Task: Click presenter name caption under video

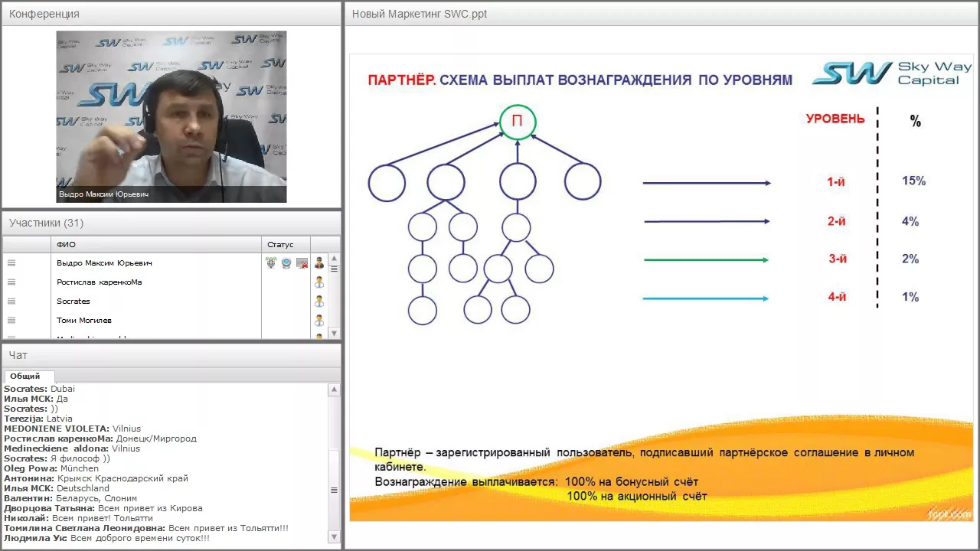Action: pyautogui.click(x=104, y=194)
